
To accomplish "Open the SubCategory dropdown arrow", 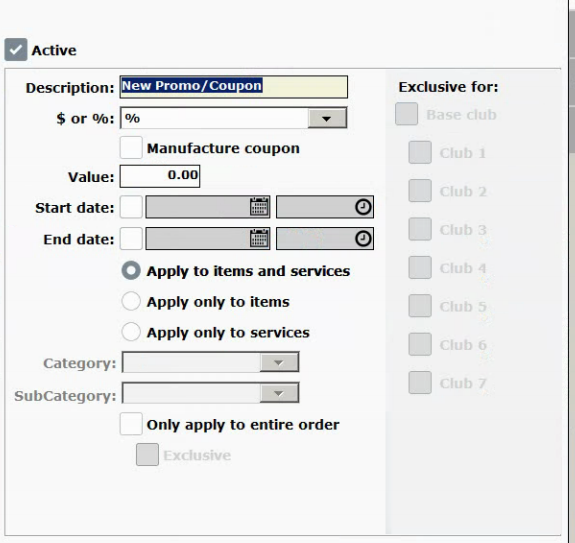I will pos(279,393).
